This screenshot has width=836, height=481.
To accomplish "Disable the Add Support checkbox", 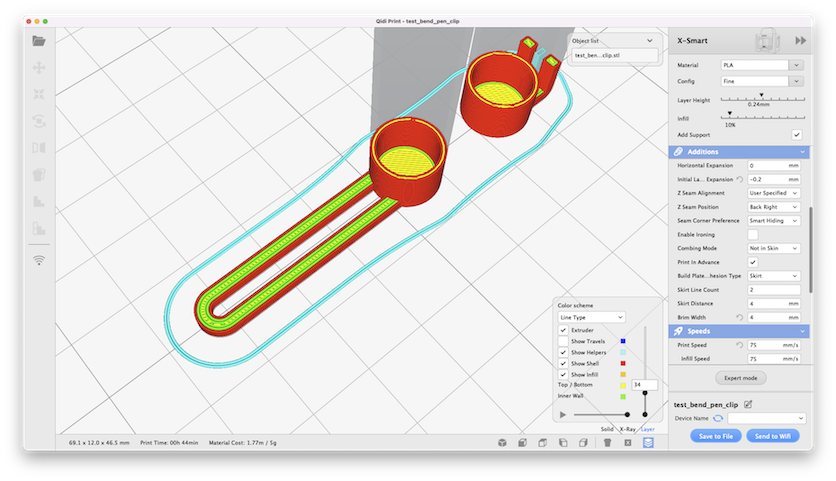I will (796, 134).
